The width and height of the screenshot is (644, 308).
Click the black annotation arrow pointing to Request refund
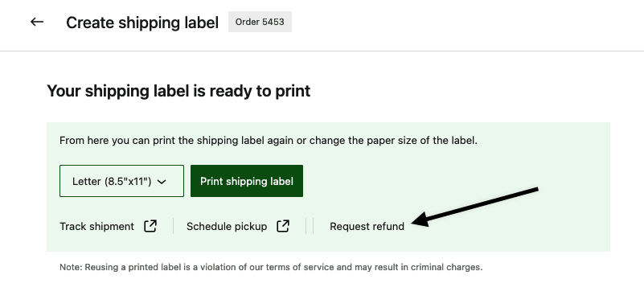pos(475,207)
